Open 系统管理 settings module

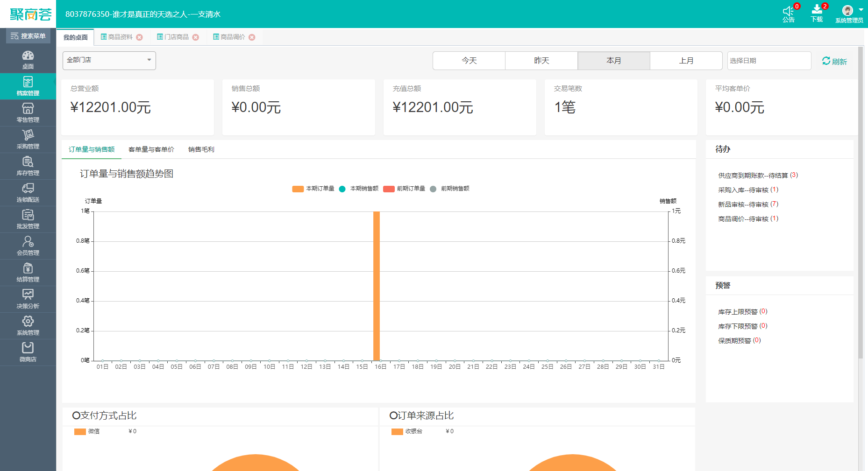(x=28, y=326)
